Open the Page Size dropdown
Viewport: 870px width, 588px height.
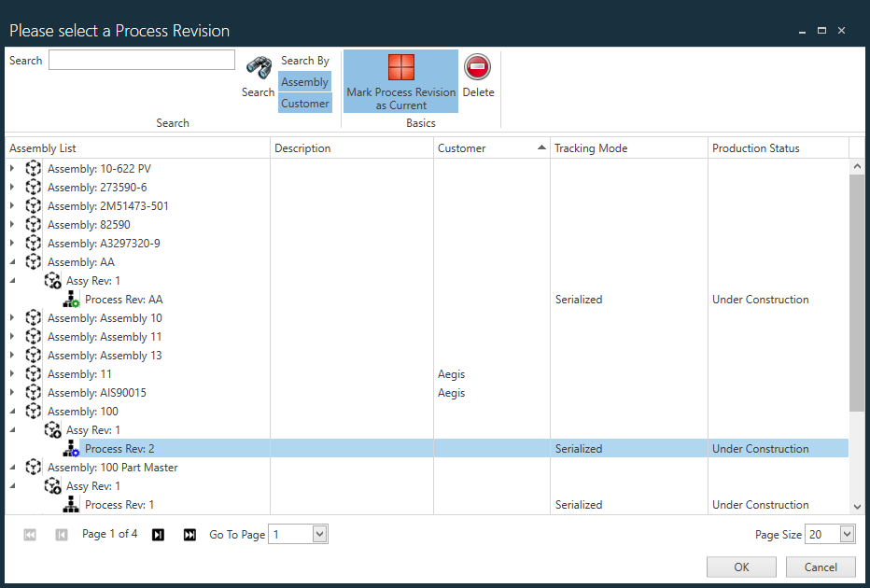click(847, 535)
